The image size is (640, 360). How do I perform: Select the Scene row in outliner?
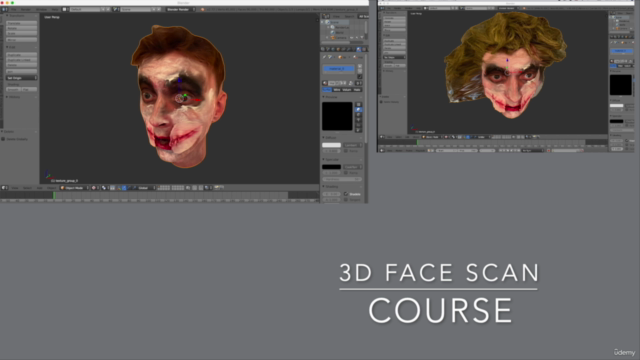pyautogui.click(x=335, y=22)
